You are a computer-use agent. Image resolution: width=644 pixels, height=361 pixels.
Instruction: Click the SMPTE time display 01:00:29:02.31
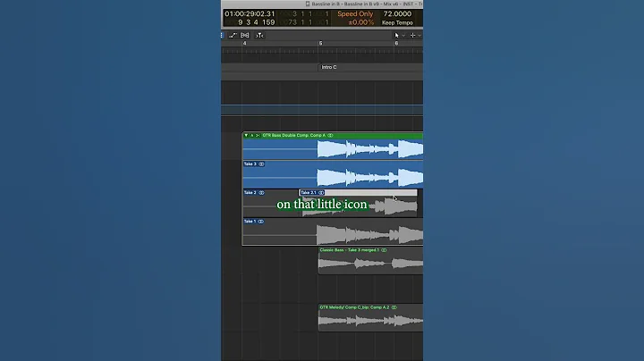click(250, 14)
